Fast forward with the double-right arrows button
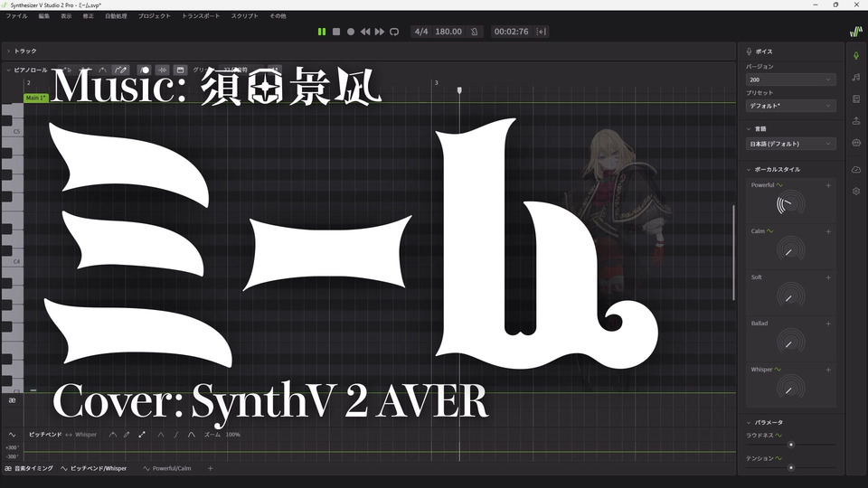Viewport: 868px width, 488px height. 379,32
